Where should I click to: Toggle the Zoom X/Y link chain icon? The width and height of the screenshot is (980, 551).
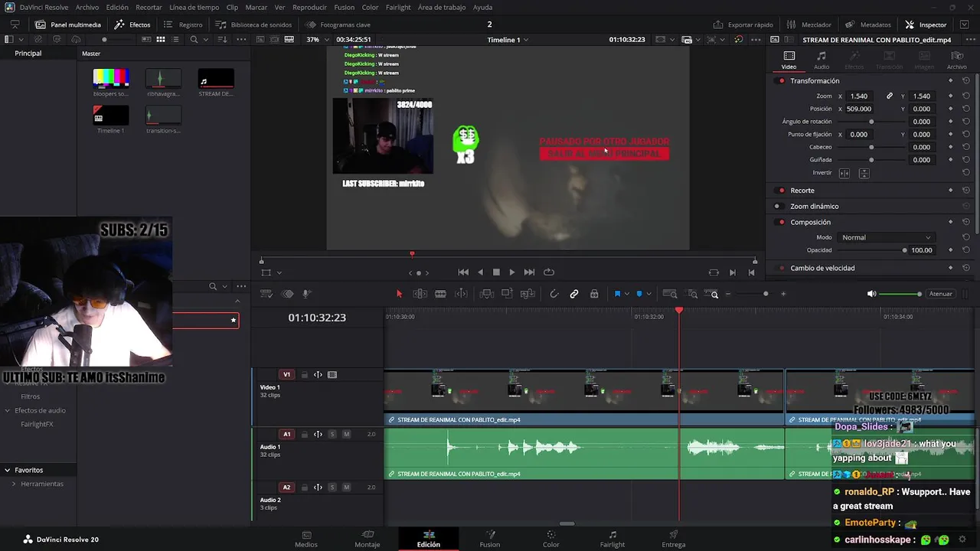pyautogui.click(x=890, y=96)
